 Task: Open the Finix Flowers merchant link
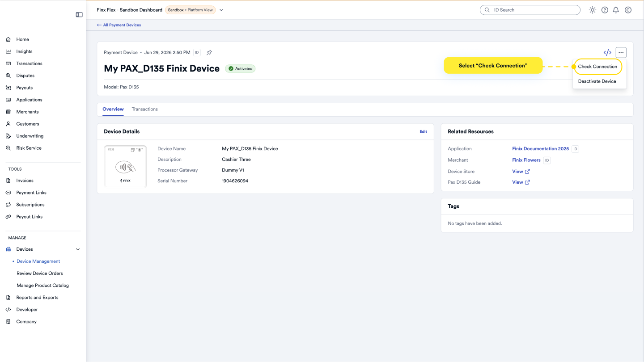526,160
